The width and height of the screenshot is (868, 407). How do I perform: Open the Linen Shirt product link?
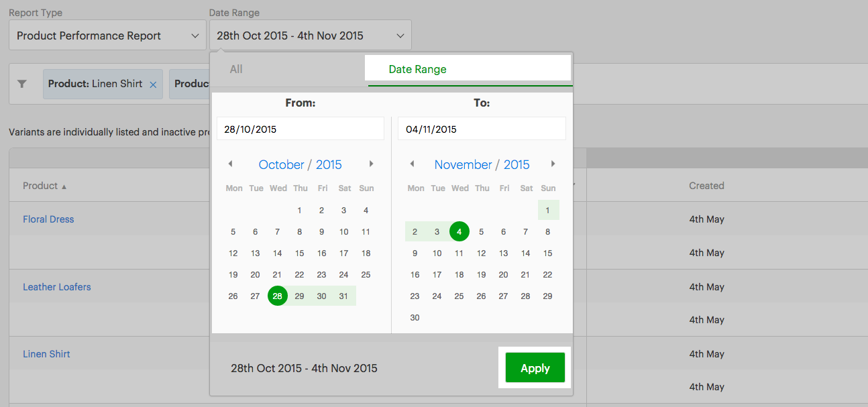coord(46,354)
